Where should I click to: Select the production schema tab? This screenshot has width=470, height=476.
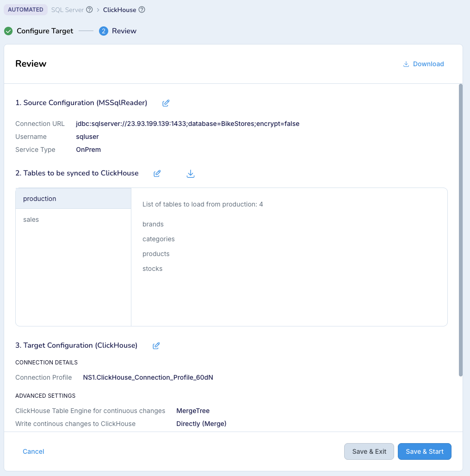pyautogui.click(x=74, y=199)
